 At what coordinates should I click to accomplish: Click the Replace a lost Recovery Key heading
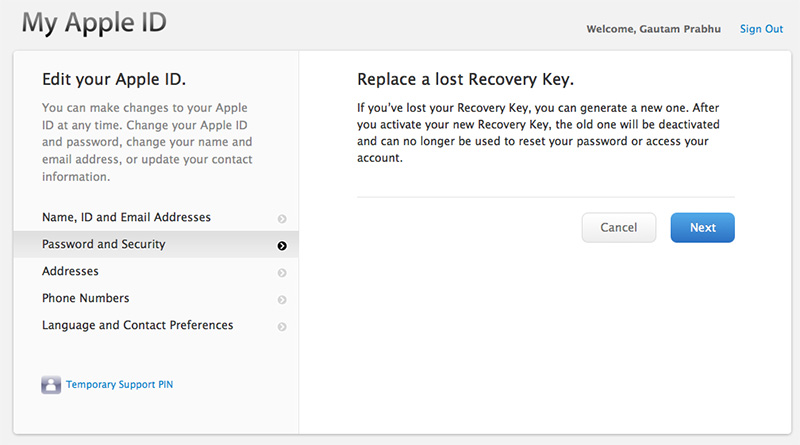tap(465, 79)
